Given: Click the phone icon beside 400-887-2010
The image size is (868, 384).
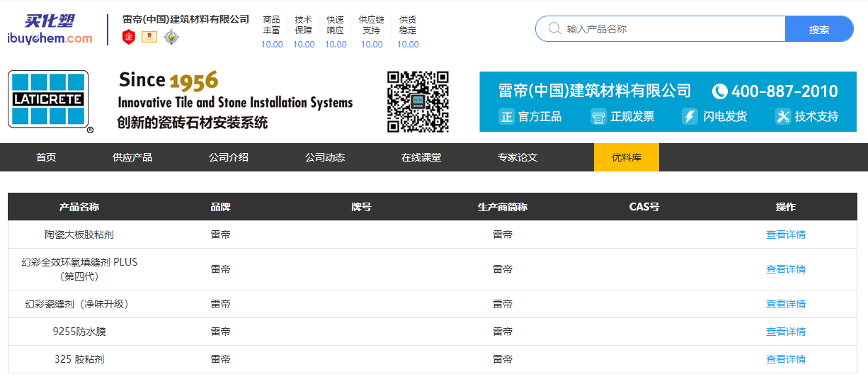Looking at the screenshot, I should pos(719,91).
